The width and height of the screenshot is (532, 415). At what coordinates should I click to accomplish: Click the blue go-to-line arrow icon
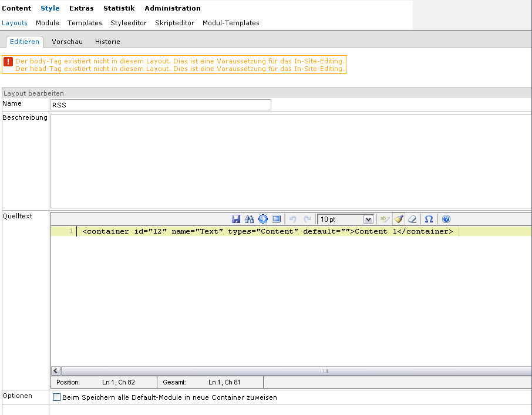click(x=262, y=219)
